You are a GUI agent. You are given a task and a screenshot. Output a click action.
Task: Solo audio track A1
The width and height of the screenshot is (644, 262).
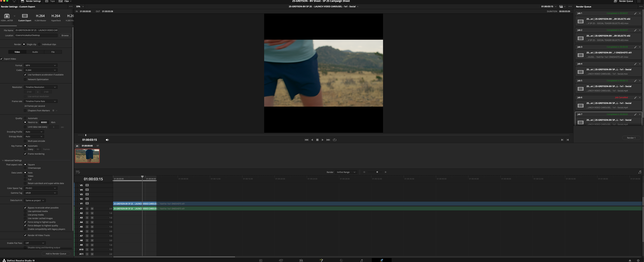[87, 209]
